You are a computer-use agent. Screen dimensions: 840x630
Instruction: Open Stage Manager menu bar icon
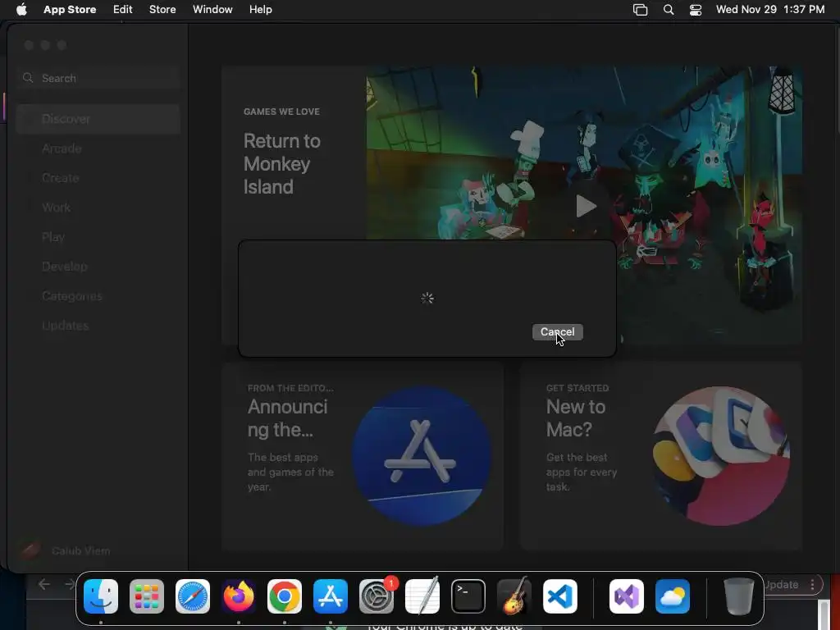click(x=640, y=10)
